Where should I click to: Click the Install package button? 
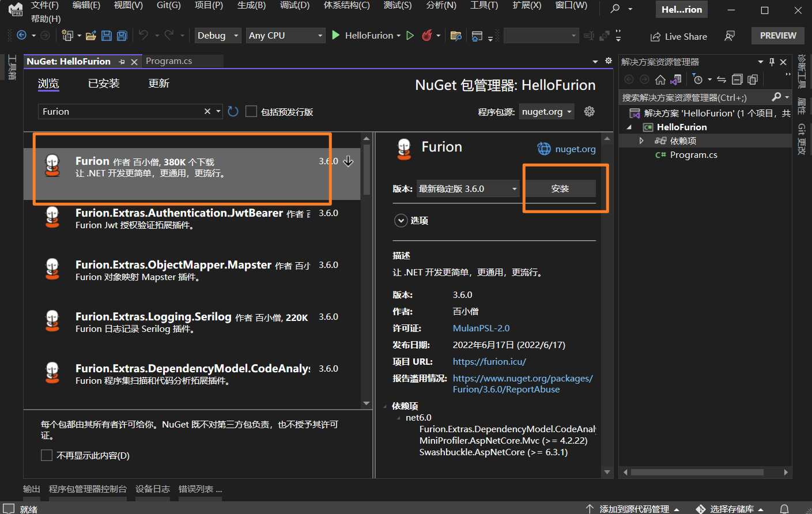(x=560, y=188)
